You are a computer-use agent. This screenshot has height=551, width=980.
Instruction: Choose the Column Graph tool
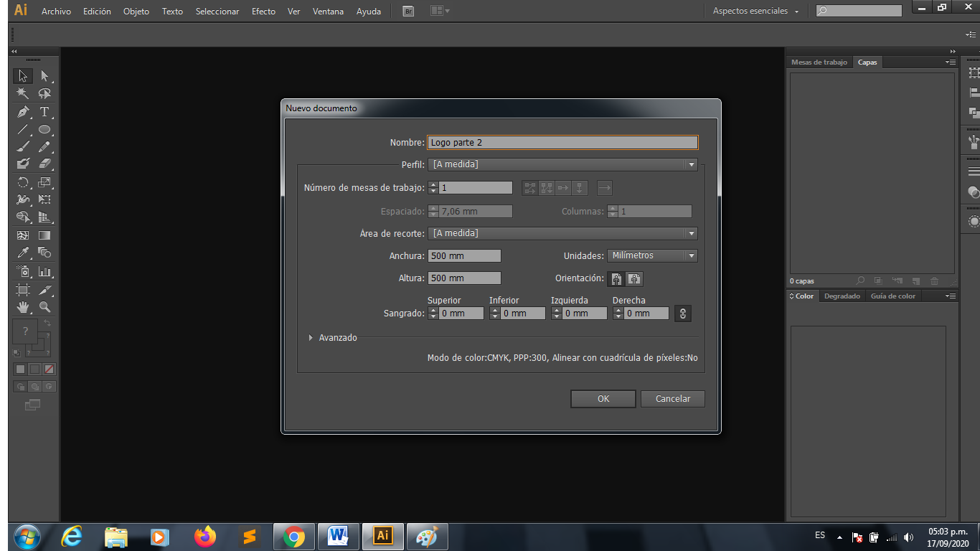click(44, 272)
